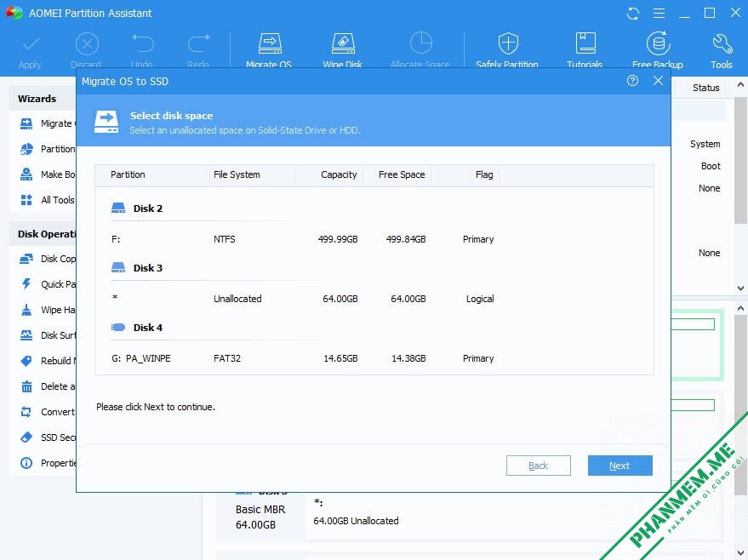This screenshot has width=748, height=560.
Task: Click the refresh icon in title bar
Action: pyautogui.click(x=632, y=14)
